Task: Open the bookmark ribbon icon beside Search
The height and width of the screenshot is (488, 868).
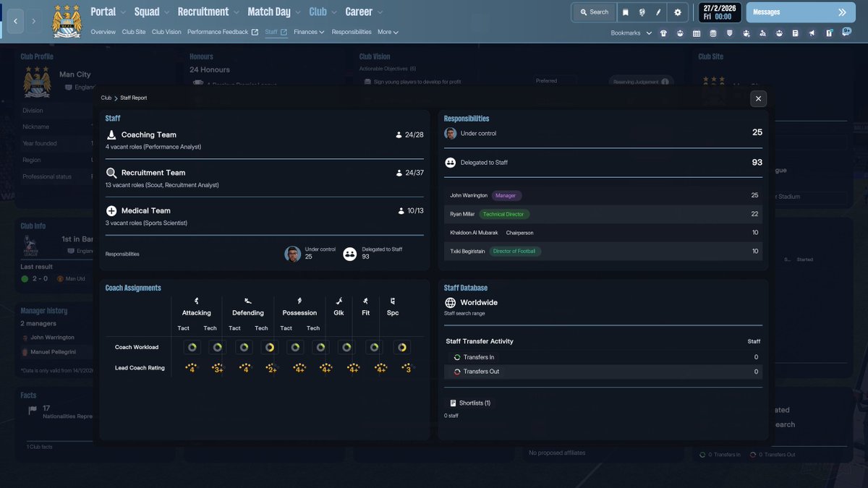Action: (x=626, y=12)
